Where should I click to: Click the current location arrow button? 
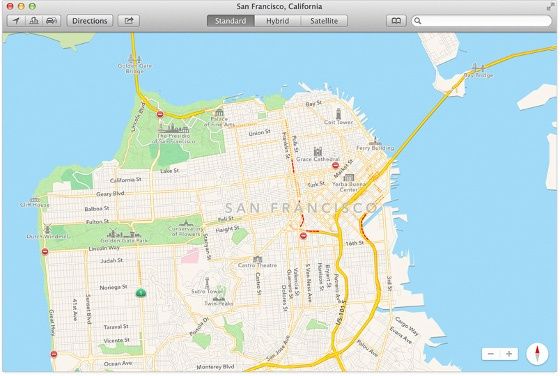(x=16, y=21)
